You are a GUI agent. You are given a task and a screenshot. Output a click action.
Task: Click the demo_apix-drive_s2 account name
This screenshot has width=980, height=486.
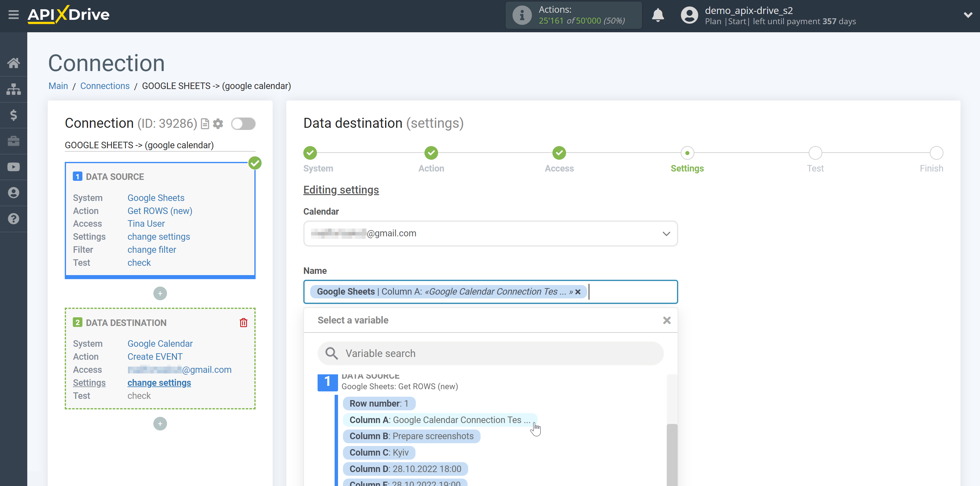749,10
